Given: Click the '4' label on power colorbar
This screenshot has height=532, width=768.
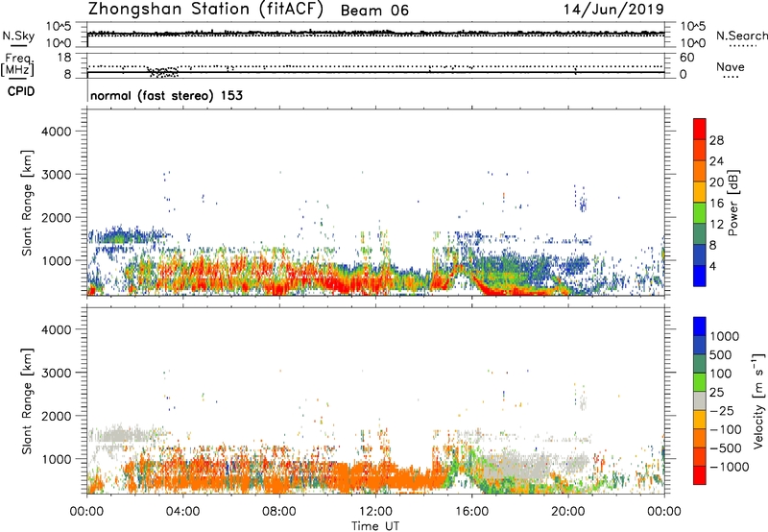Looking at the screenshot, I should pos(713,267).
